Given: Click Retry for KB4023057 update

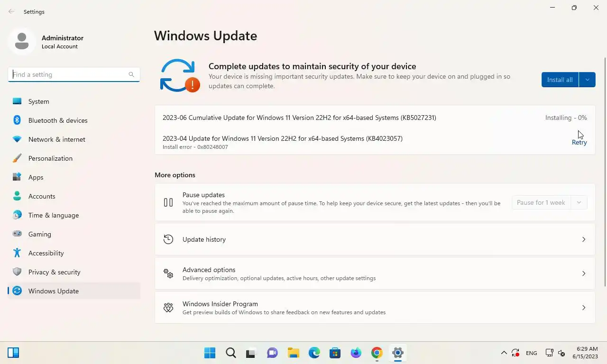Looking at the screenshot, I should [579, 142].
